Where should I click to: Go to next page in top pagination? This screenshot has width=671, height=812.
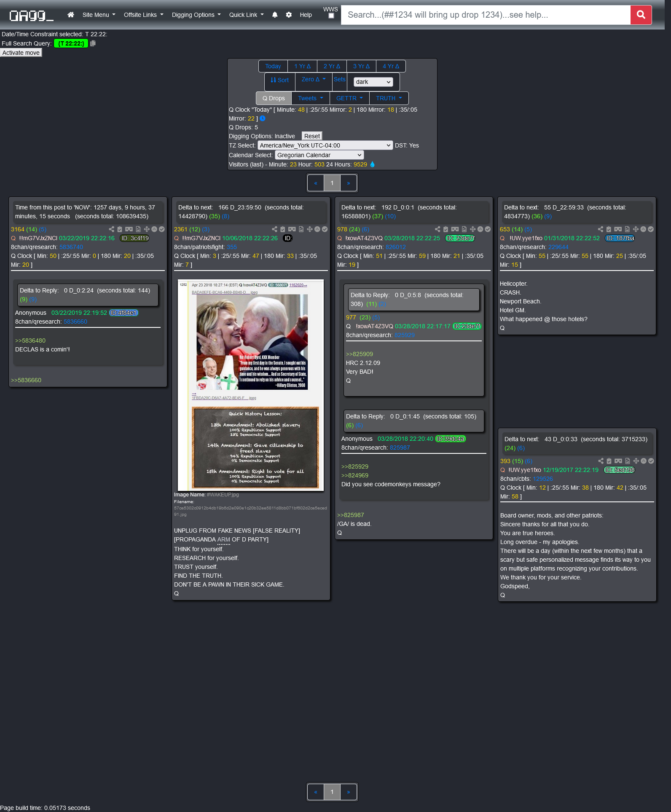[349, 183]
